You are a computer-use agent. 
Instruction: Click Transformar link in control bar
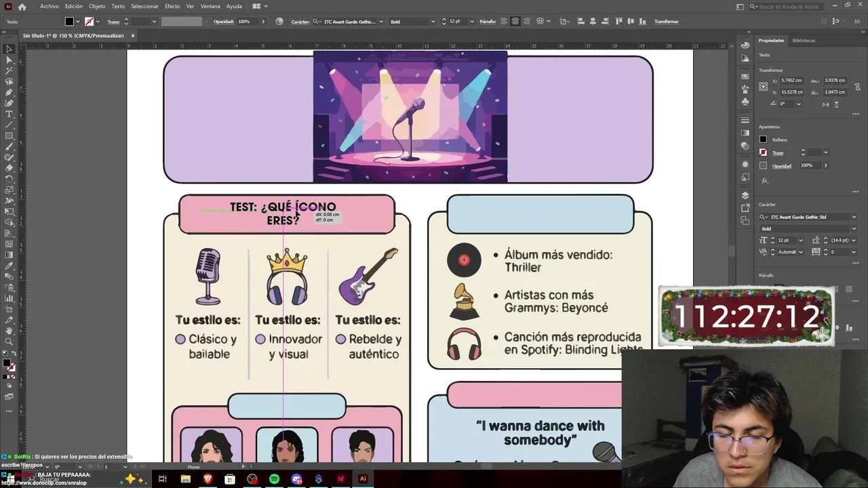(x=666, y=22)
